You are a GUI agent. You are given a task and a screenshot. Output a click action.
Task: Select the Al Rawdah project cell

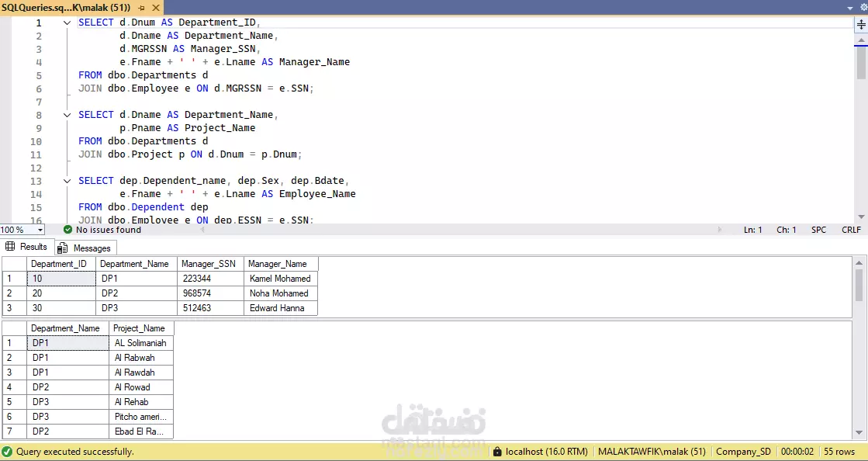click(141, 373)
